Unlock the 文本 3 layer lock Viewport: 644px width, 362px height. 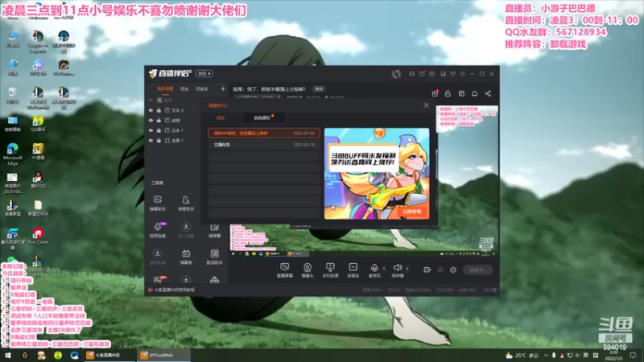(x=159, y=110)
